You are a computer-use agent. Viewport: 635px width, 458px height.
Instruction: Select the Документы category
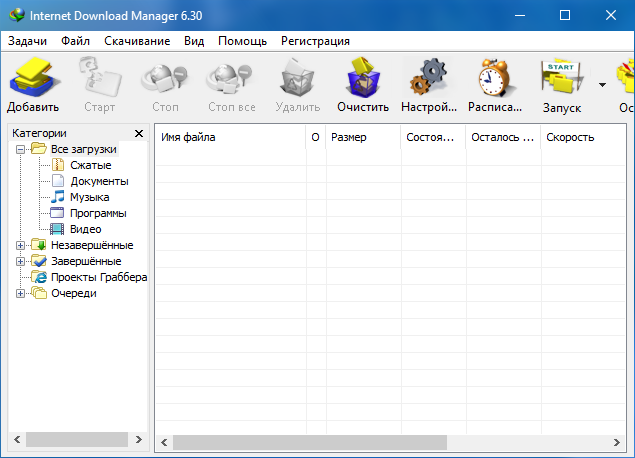pyautogui.click(x=99, y=181)
